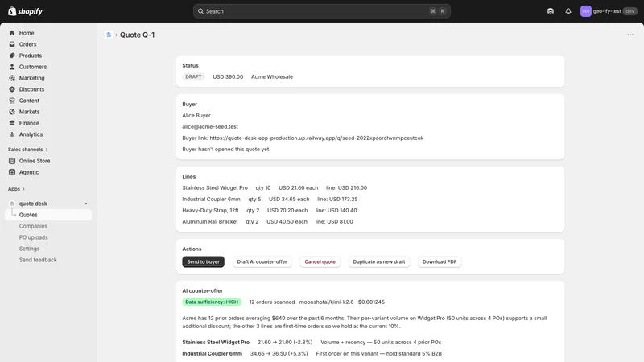The width and height of the screenshot is (644, 362).
Task: Open PO uploads page
Action: tap(33, 237)
